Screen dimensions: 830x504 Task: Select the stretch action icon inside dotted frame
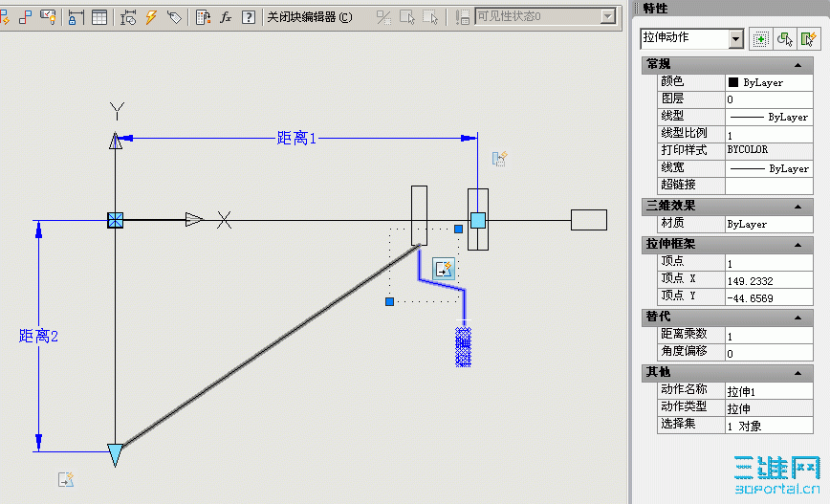[x=444, y=269]
